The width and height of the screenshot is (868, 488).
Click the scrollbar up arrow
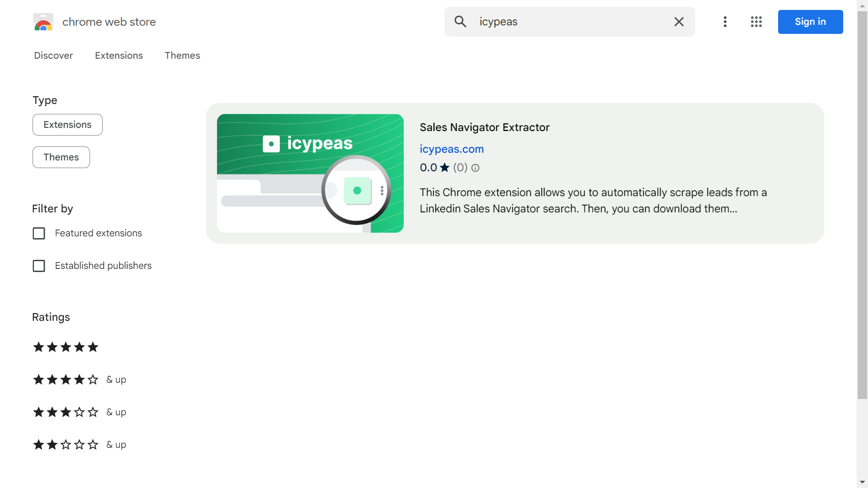(x=863, y=5)
